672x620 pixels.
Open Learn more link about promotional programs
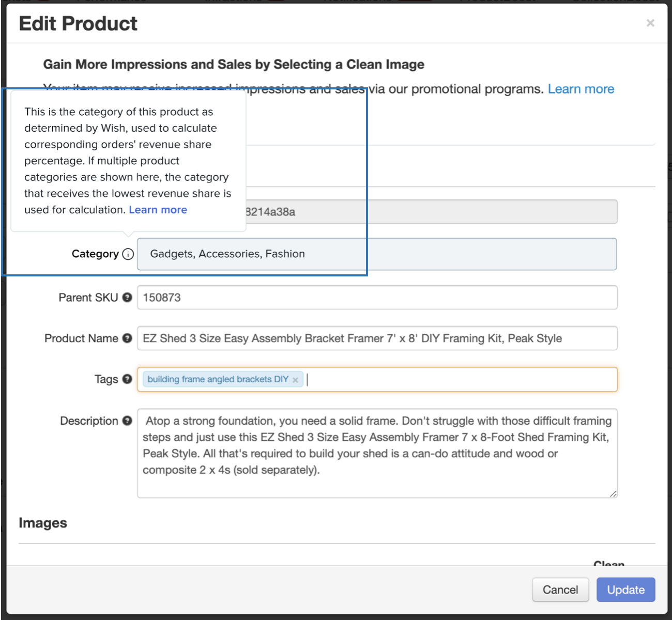tap(581, 89)
